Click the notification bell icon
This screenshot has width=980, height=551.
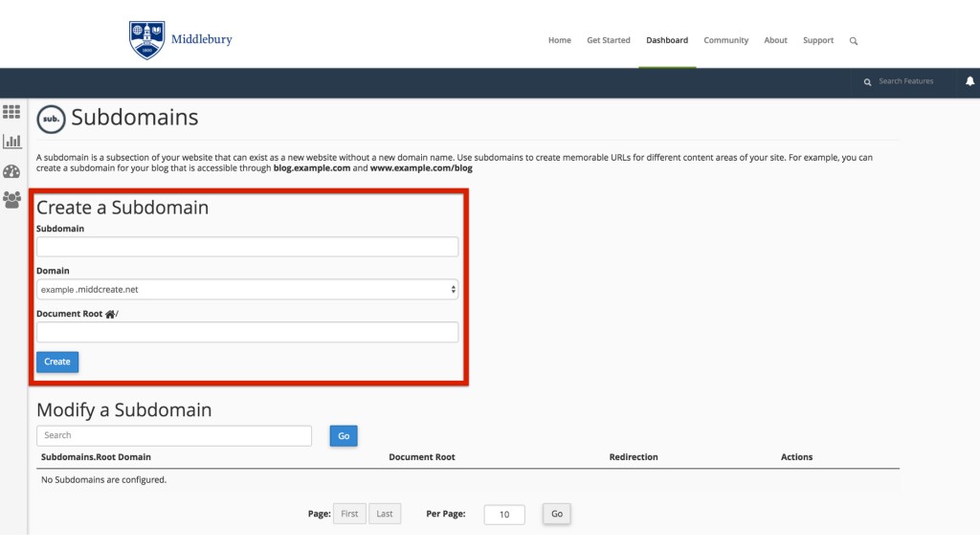[x=969, y=81]
